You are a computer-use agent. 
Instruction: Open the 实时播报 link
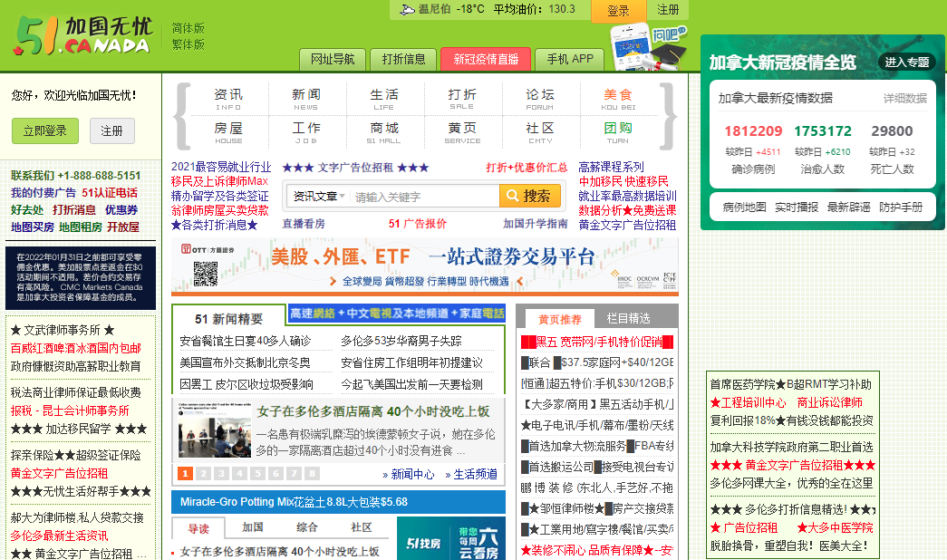[797, 208]
